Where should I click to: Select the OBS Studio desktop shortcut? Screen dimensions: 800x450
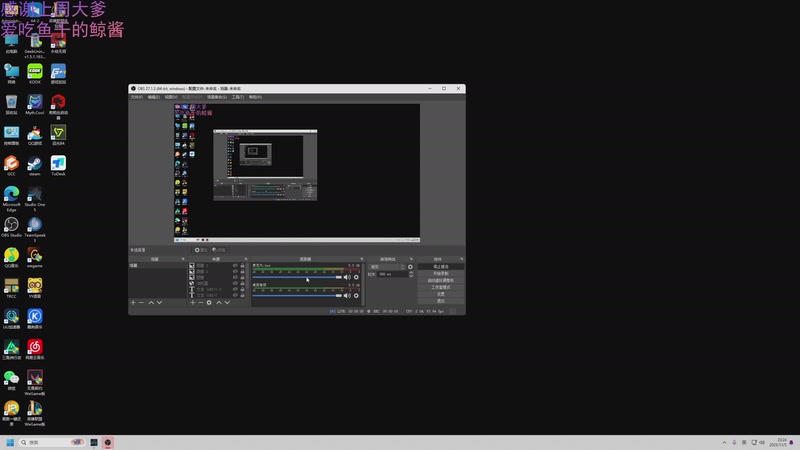pyautogui.click(x=11, y=228)
